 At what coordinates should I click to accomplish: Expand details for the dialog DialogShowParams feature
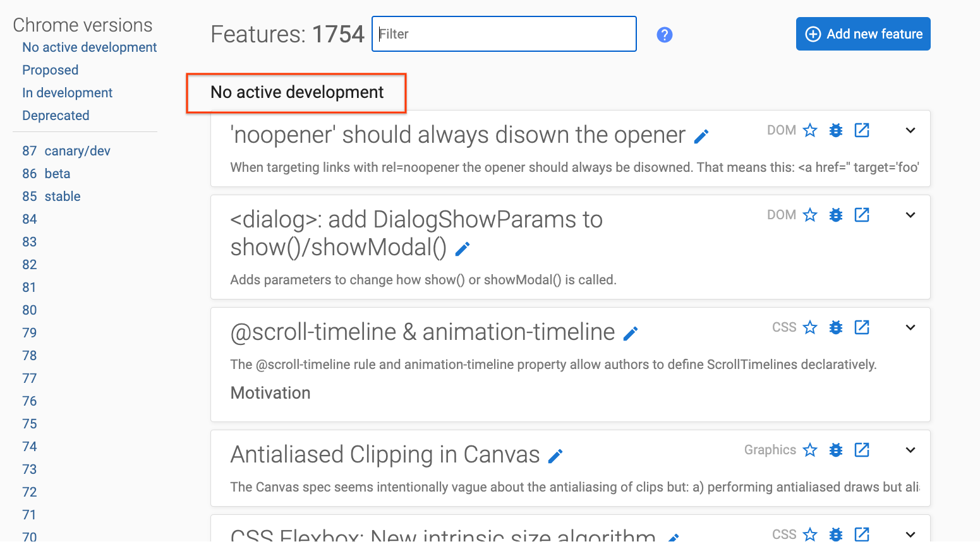[x=910, y=215]
